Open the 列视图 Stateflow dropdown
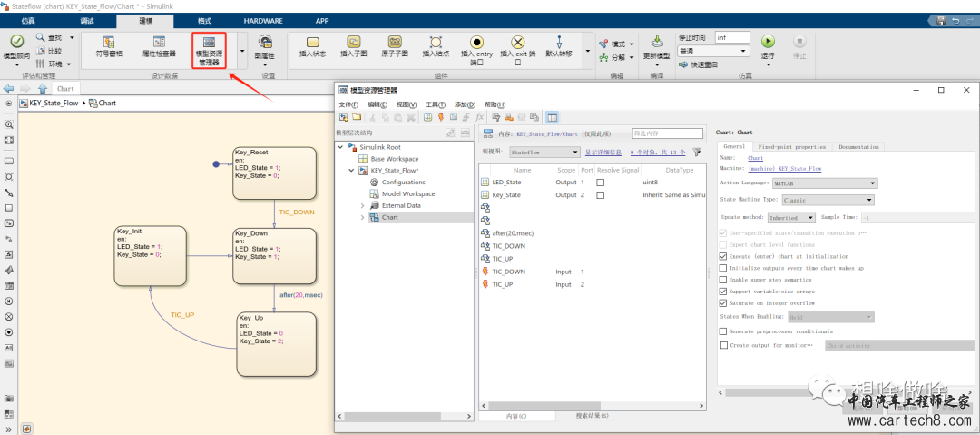The width and height of the screenshot is (980, 435). (544, 152)
